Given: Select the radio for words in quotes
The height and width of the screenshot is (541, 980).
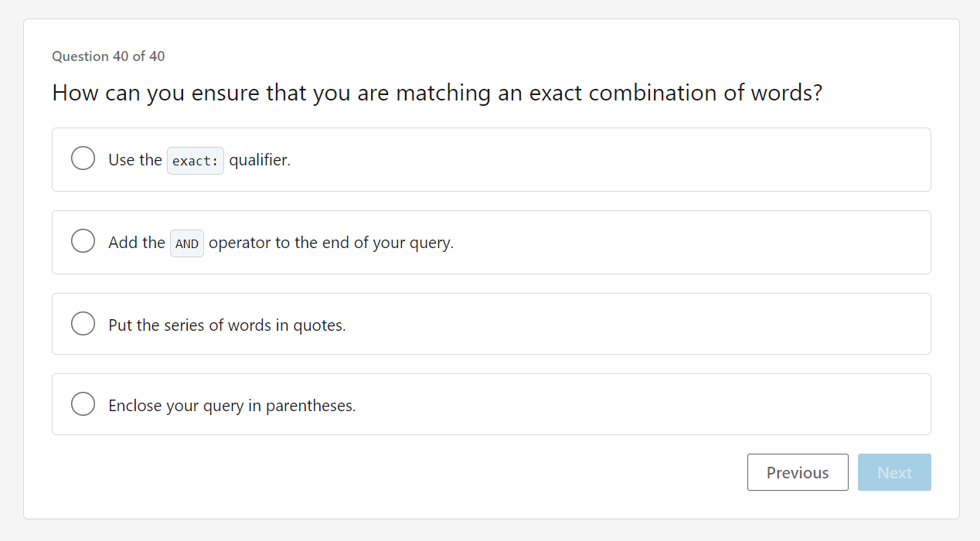Looking at the screenshot, I should 83,323.
